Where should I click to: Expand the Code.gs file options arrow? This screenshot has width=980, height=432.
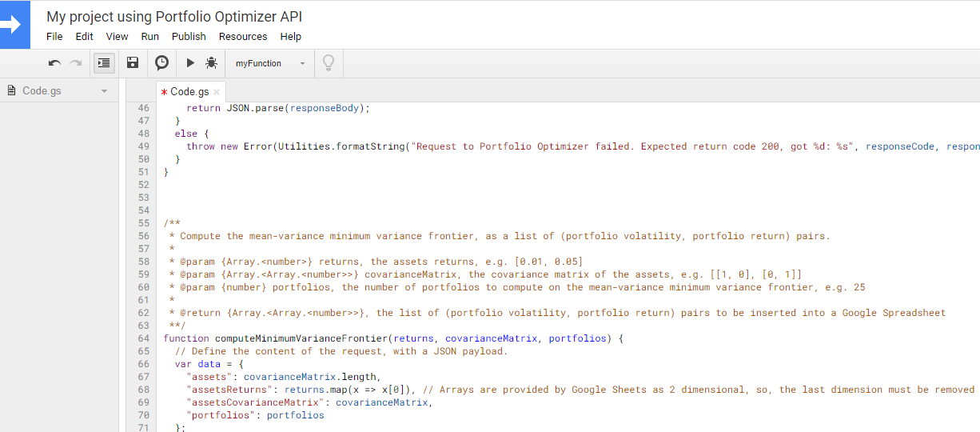pos(104,91)
